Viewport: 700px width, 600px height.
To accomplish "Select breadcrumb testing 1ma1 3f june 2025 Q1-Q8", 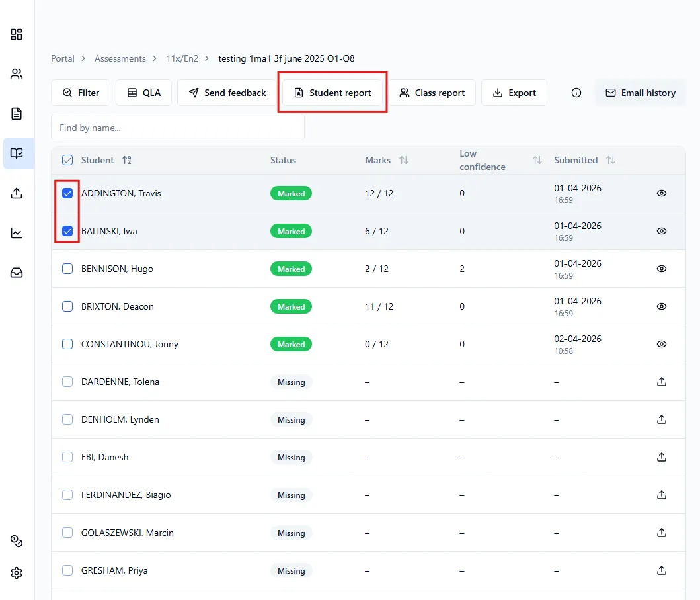I will (286, 58).
